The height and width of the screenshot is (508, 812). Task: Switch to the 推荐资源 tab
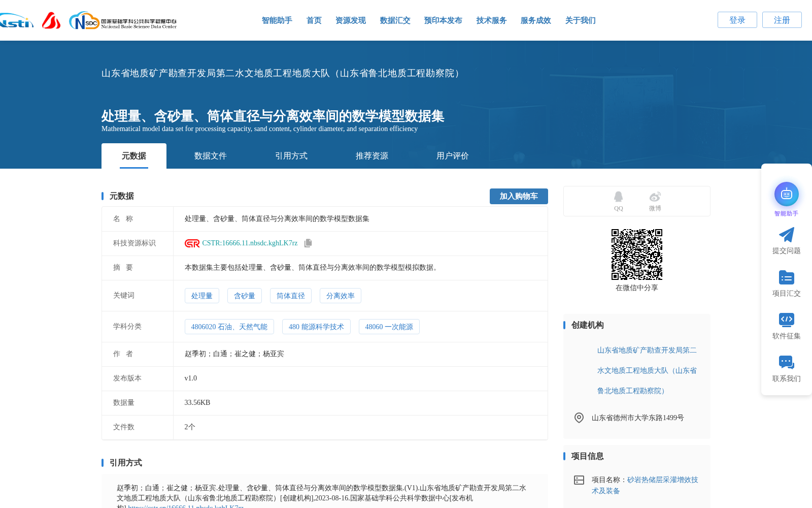[x=371, y=156]
